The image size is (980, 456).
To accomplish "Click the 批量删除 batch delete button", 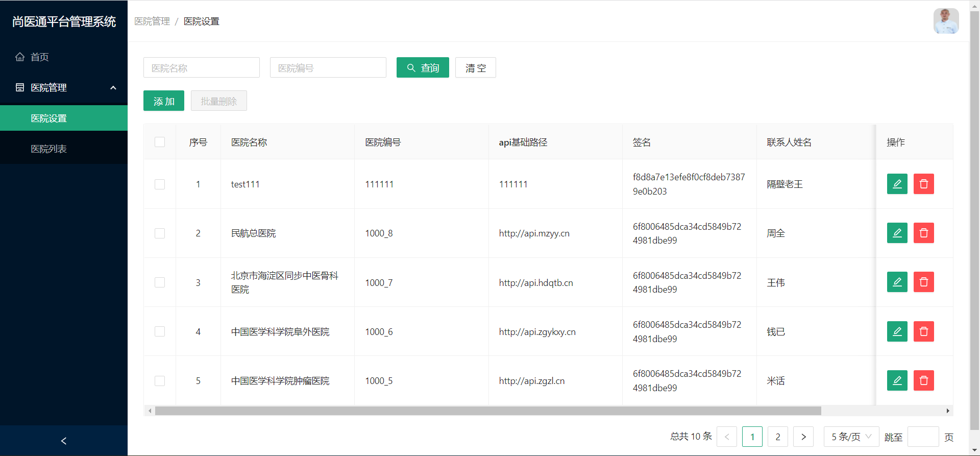I will (x=219, y=101).
